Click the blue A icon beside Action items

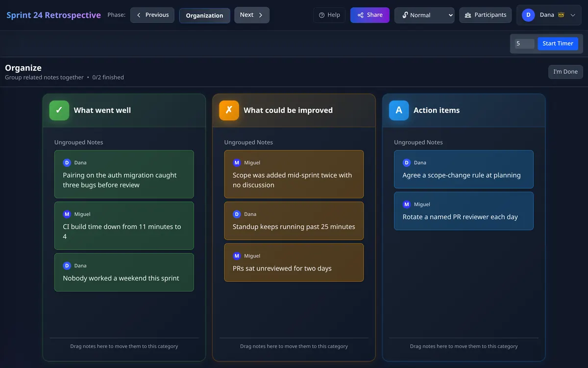[399, 110]
